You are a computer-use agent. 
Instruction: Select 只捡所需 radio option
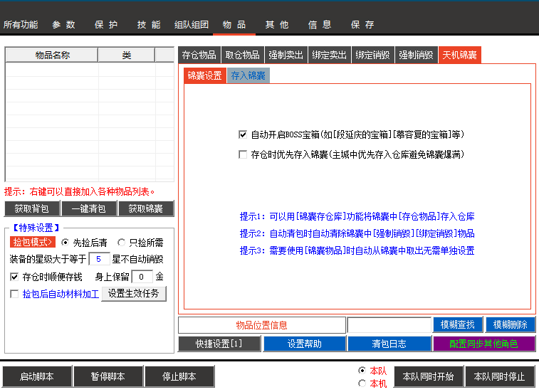[121, 243]
